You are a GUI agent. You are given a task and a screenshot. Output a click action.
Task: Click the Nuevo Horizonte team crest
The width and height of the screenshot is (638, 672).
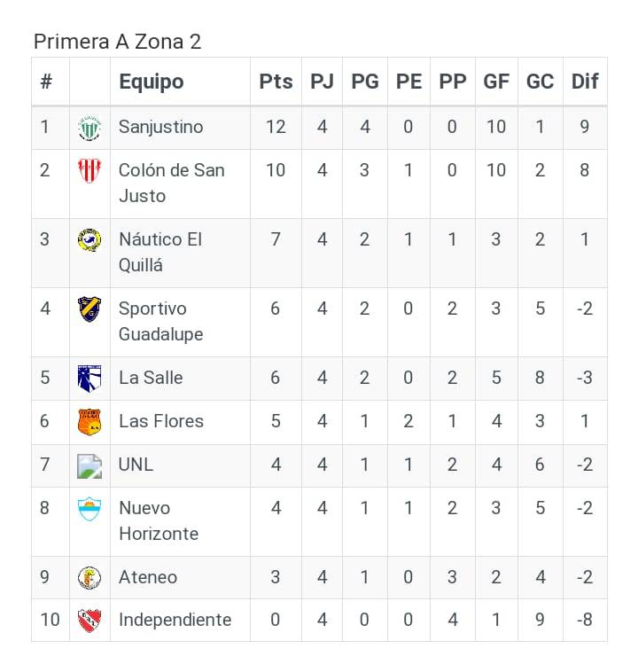(x=89, y=508)
